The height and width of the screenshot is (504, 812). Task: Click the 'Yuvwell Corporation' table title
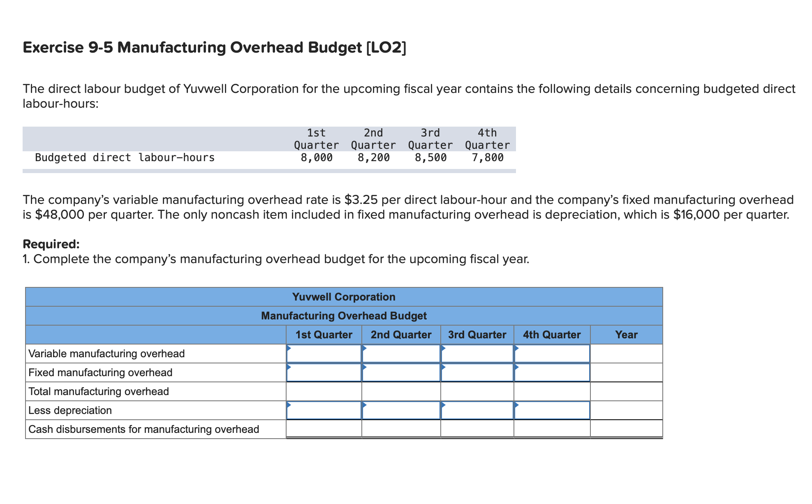coord(344,297)
